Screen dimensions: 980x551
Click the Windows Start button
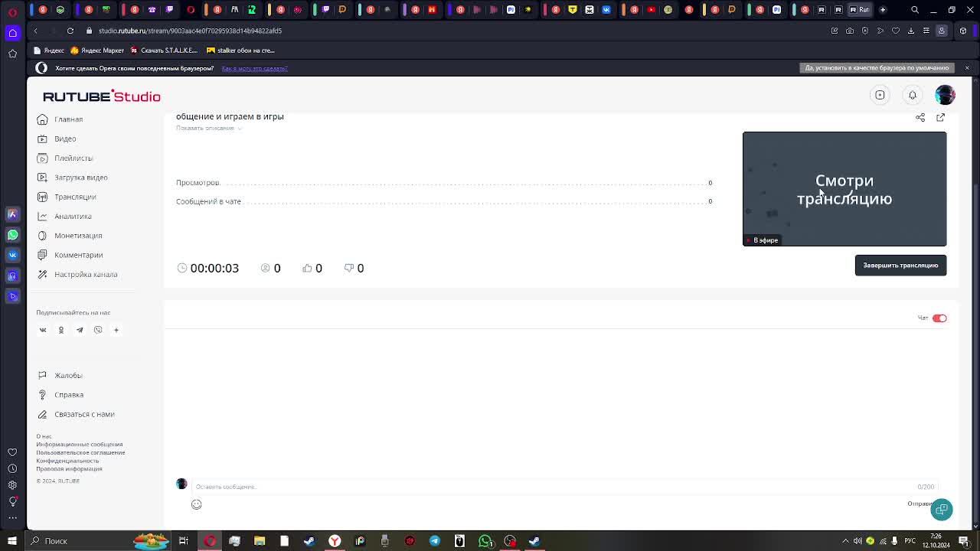[x=12, y=541]
